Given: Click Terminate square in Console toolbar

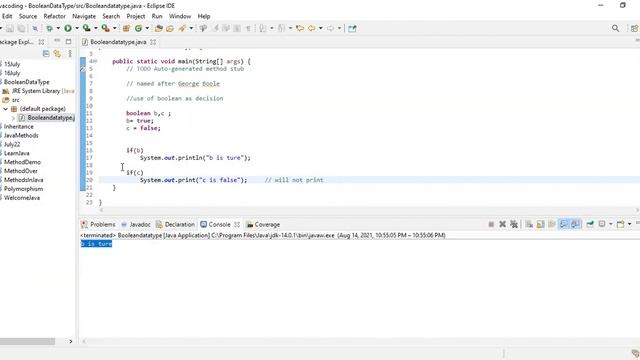Looking at the screenshot, I should coord(491,224).
